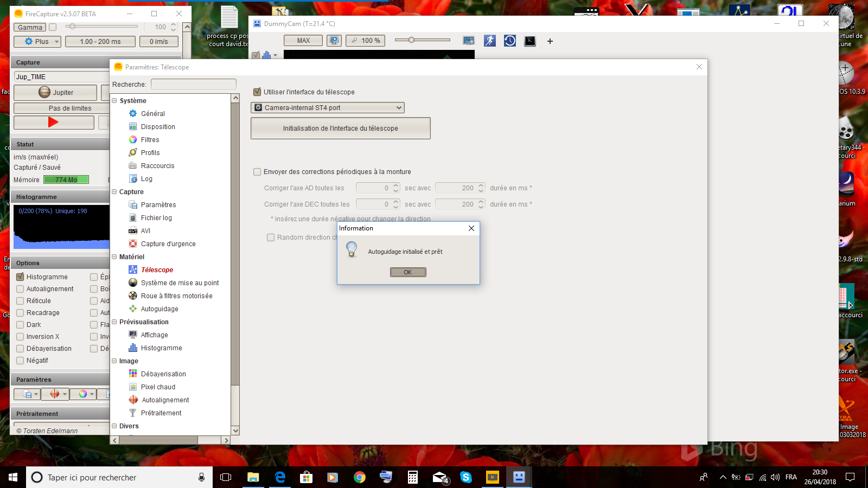Open the Plus dropdown in FireCapture
Viewport: 868px width, 488px height.
(x=37, y=42)
